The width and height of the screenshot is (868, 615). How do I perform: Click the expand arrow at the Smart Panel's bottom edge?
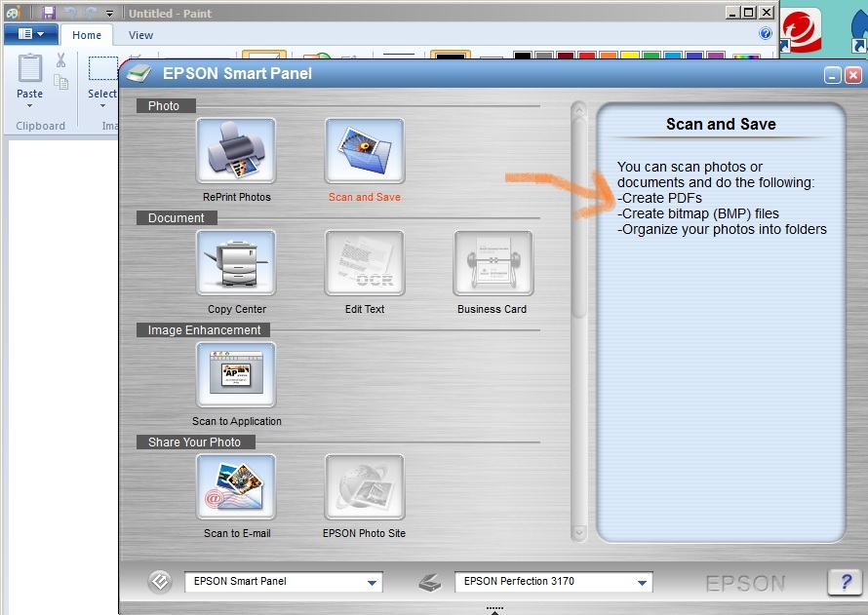click(494, 610)
